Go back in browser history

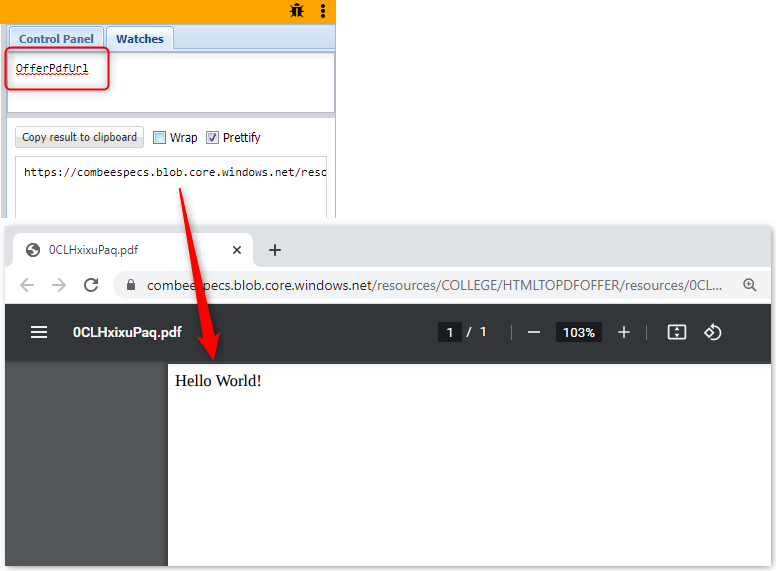tap(27, 285)
